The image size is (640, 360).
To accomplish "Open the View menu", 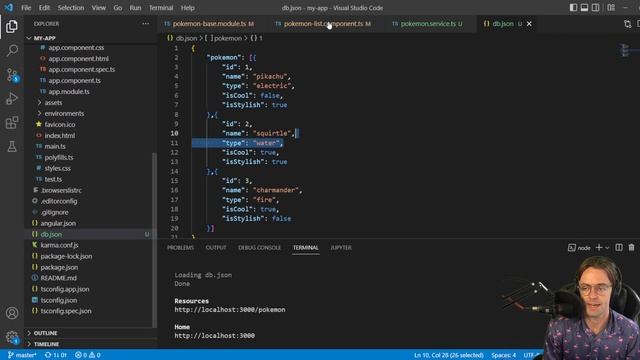I will (x=98, y=8).
